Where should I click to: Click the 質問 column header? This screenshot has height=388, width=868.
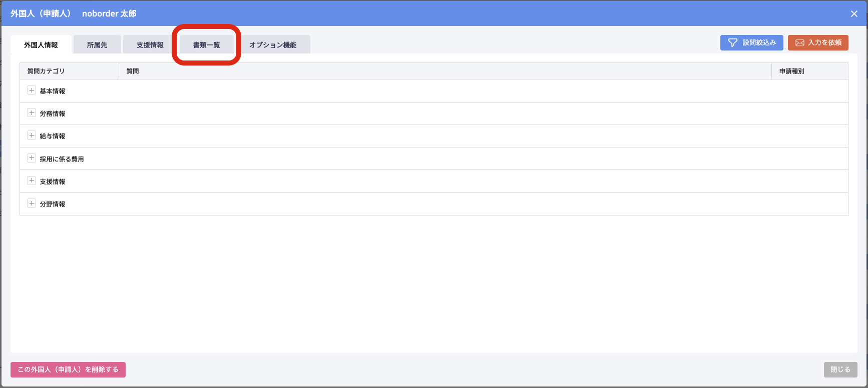point(133,71)
